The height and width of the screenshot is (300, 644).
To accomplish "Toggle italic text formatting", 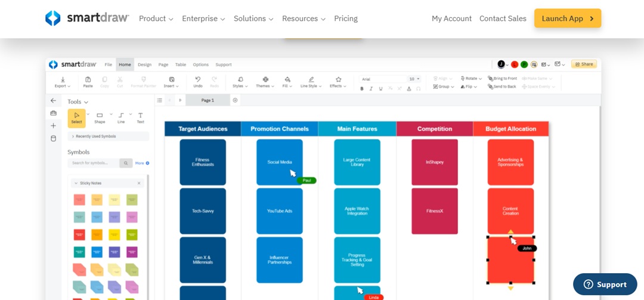I will 371,89.
